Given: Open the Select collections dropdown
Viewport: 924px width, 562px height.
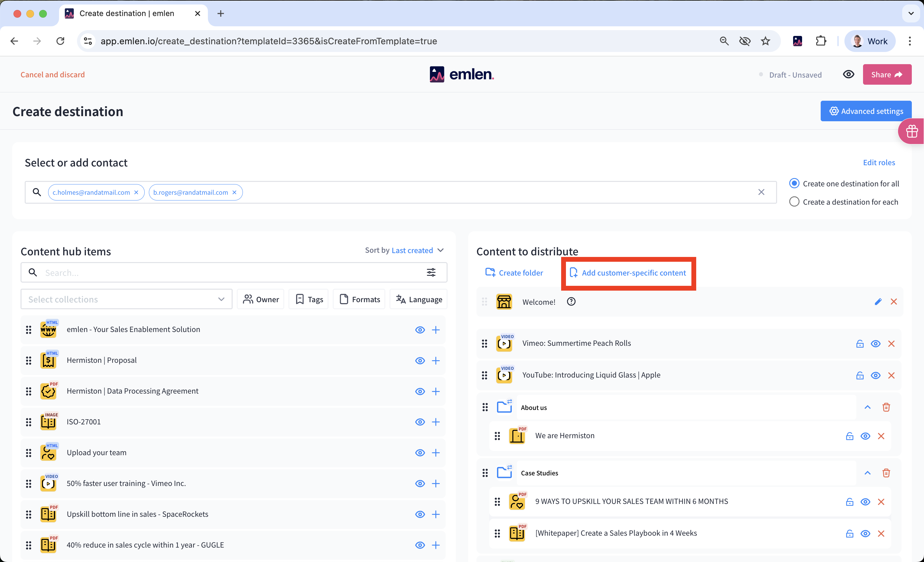Looking at the screenshot, I should tap(126, 300).
